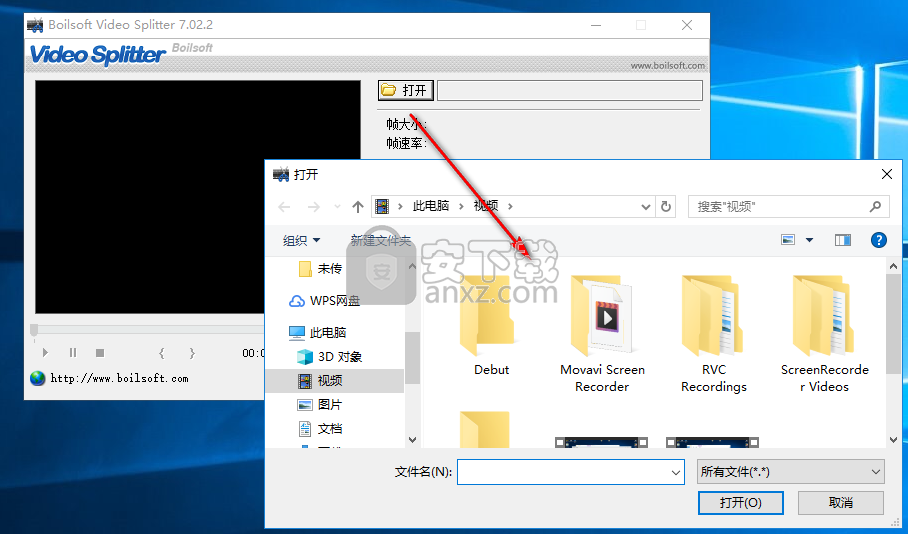Screen dimensions: 908x534
Task: Open help with the question mark icon
Action: click(878, 240)
